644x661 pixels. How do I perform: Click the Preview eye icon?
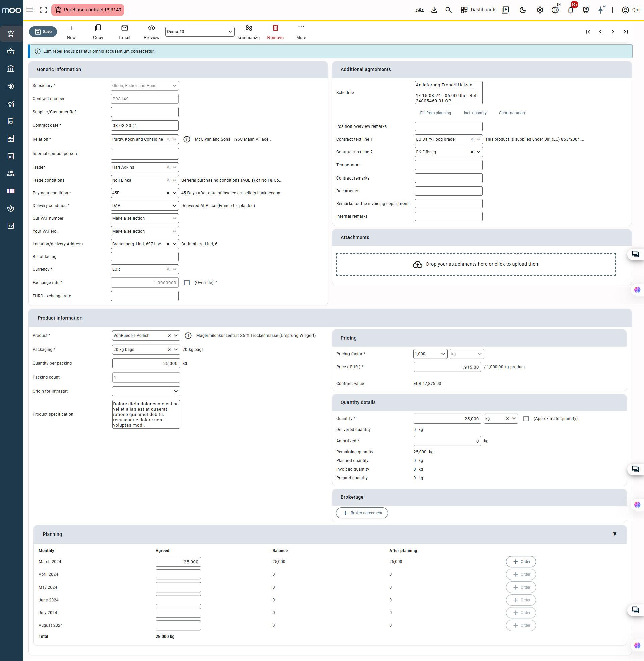tap(151, 28)
